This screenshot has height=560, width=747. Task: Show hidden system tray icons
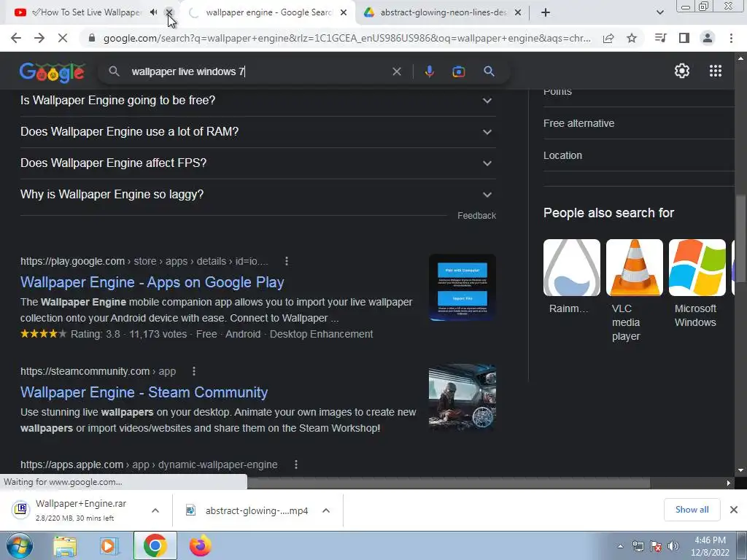tap(620, 546)
